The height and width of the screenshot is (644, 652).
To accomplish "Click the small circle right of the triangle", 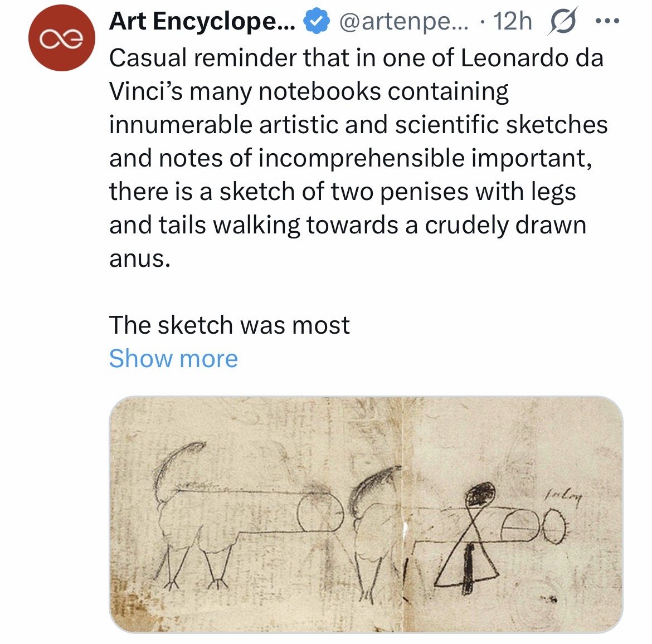I will [556, 527].
